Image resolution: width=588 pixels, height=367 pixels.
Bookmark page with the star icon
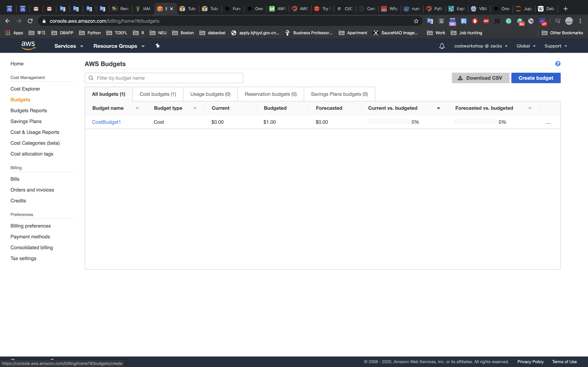point(416,21)
